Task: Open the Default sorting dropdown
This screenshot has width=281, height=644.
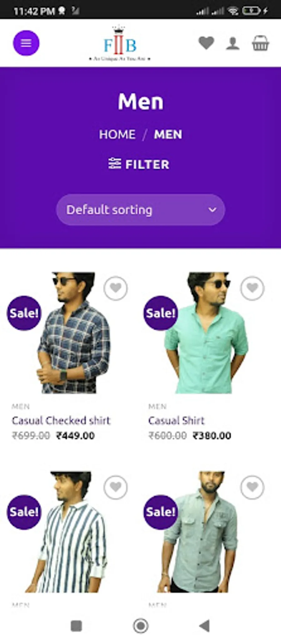Action: (x=140, y=210)
